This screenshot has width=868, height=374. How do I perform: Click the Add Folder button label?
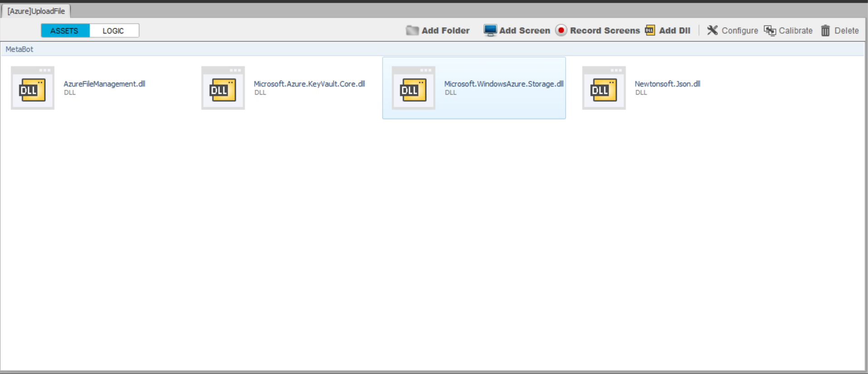tap(445, 30)
